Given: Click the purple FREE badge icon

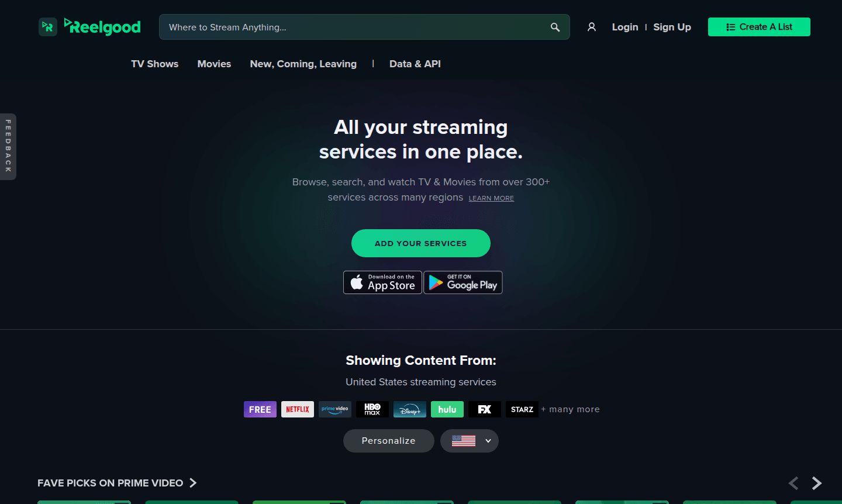Looking at the screenshot, I should 260,409.
